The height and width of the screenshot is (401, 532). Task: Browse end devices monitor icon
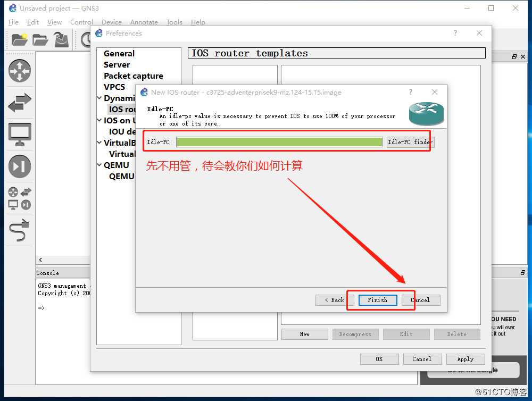[x=20, y=135]
